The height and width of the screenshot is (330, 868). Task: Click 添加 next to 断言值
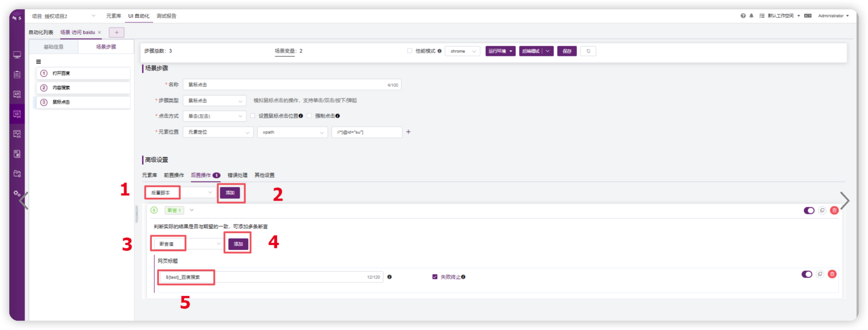coord(238,244)
